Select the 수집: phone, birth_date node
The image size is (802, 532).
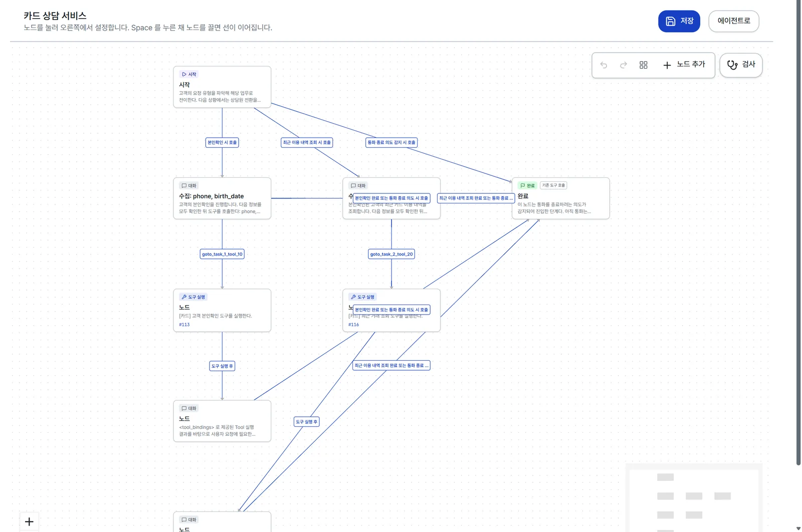pos(222,198)
